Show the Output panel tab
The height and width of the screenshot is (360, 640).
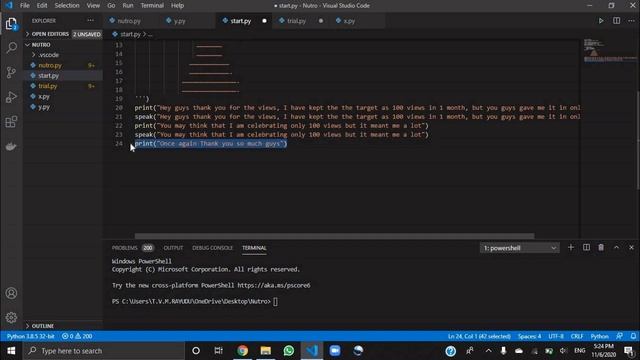173,248
